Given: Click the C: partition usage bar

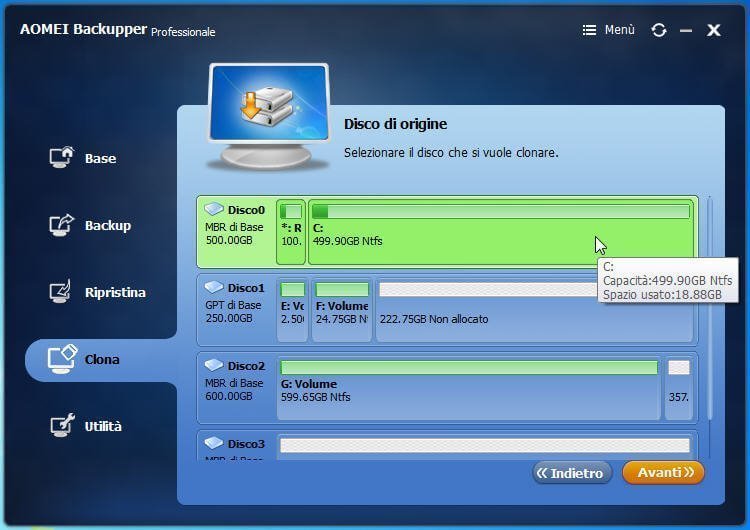Looking at the screenshot, I should [501, 211].
